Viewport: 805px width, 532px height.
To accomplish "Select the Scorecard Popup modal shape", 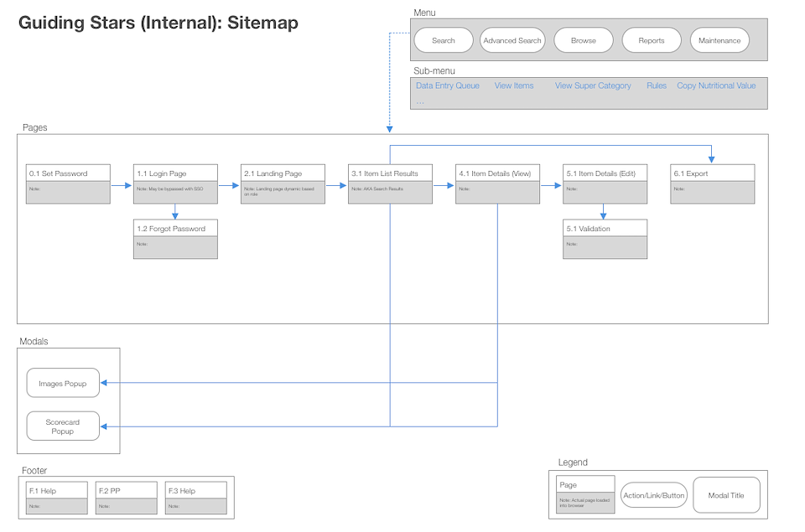I will (63, 426).
